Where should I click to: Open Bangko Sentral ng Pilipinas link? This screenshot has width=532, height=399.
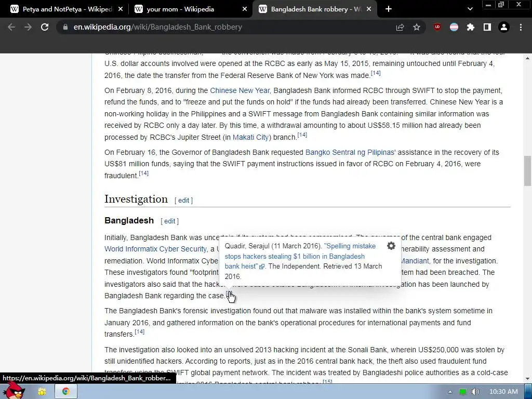click(x=350, y=152)
